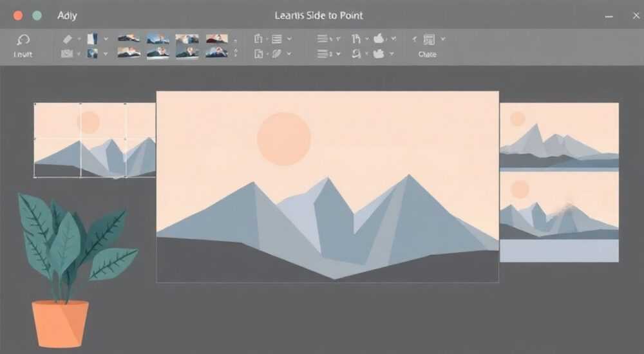Expand the dropdown right of the pencil icon
The height and width of the screenshot is (354, 644).
[x=289, y=54]
